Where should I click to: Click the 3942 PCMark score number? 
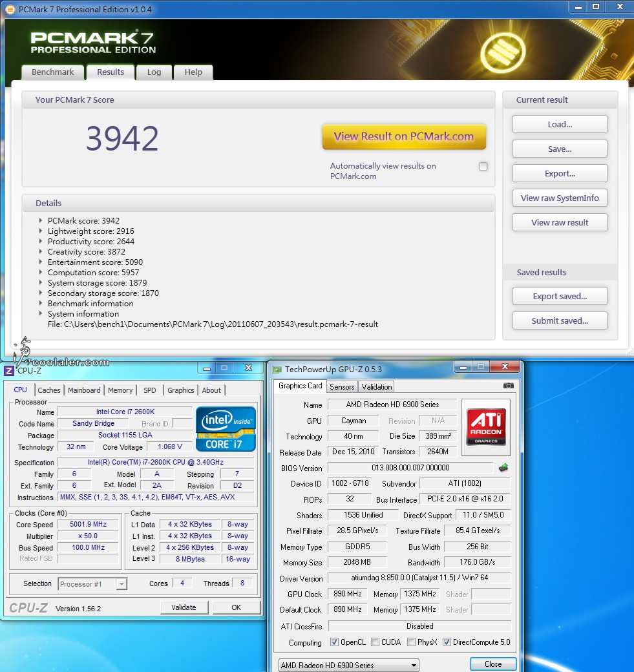pyautogui.click(x=122, y=138)
